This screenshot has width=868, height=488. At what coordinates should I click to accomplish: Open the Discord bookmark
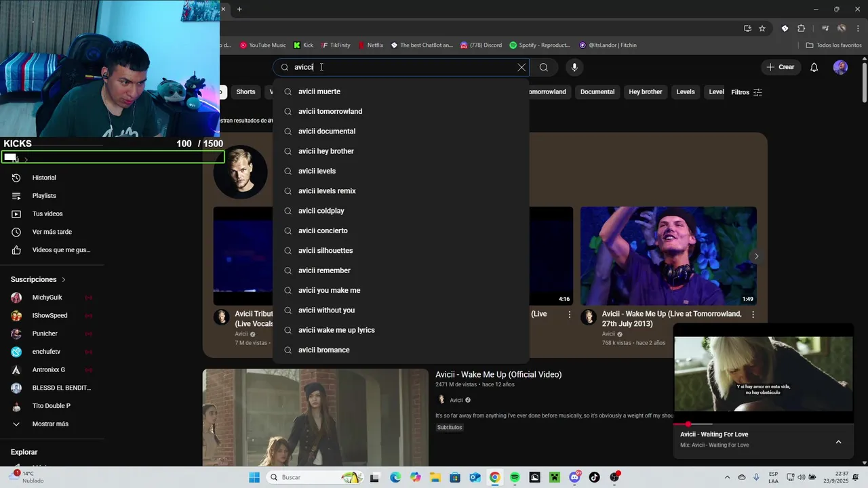[481, 45]
